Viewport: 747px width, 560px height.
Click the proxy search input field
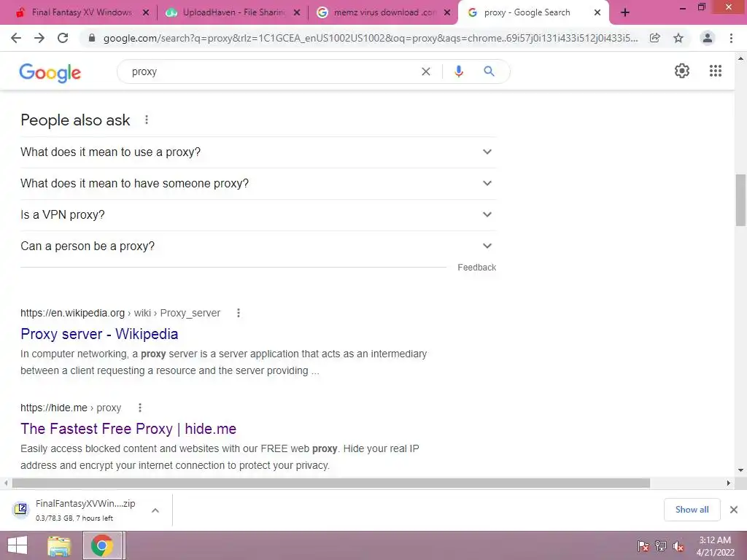click(271, 71)
